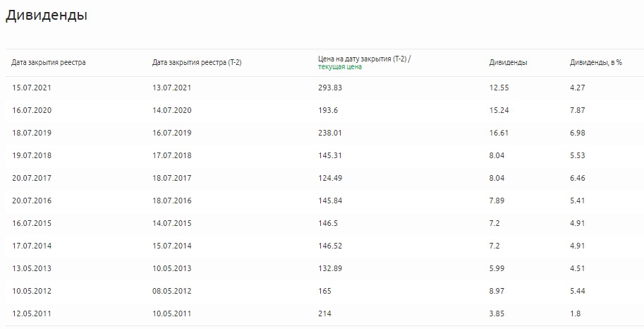Select the 132.89 price cell

click(x=329, y=268)
